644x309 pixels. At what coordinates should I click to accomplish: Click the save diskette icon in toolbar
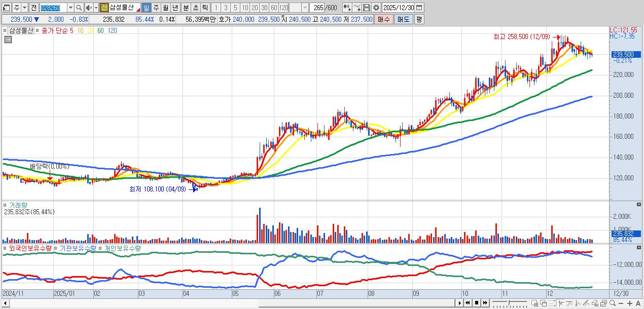pos(367,8)
